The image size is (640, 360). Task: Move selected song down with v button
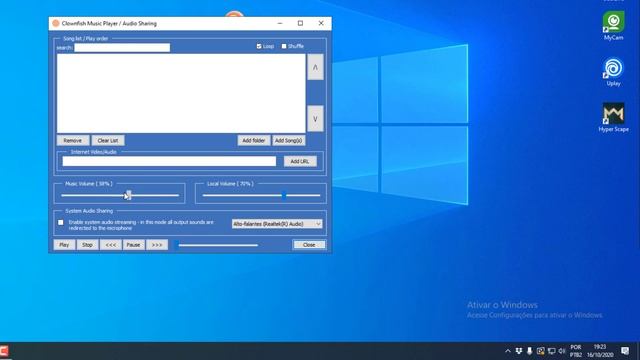315,119
